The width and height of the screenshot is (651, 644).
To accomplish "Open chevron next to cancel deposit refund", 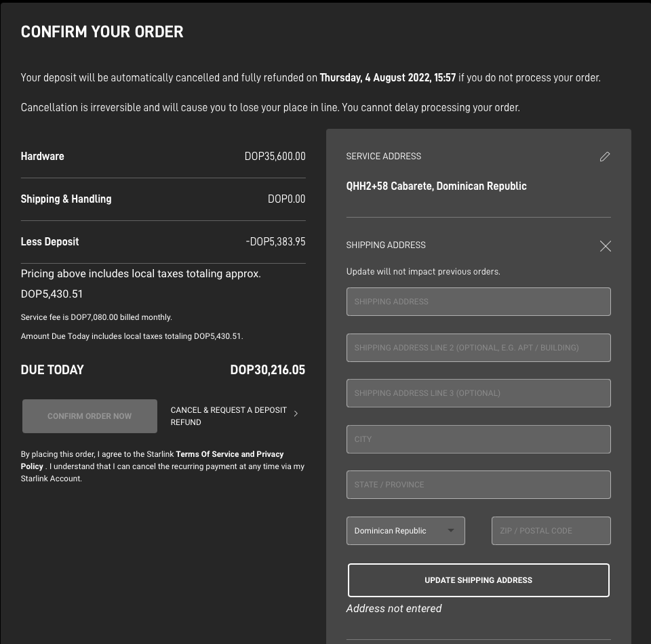I will click(x=296, y=414).
